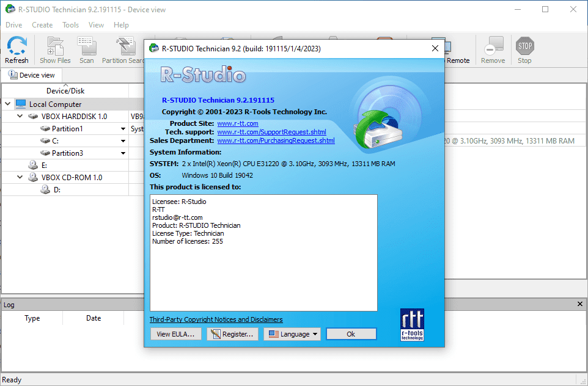Screen dimensions: 588x386
Task: Open the Partition1 row dropdown arrow
Action: (x=123, y=129)
